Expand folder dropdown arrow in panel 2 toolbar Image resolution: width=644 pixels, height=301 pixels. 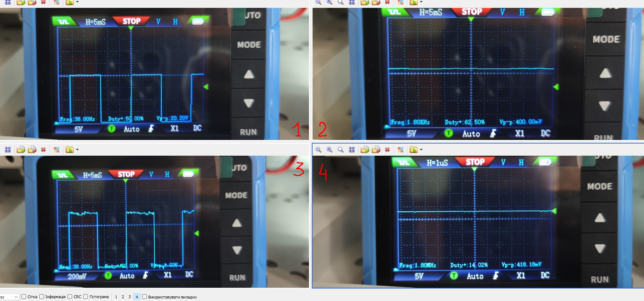(x=421, y=2)
